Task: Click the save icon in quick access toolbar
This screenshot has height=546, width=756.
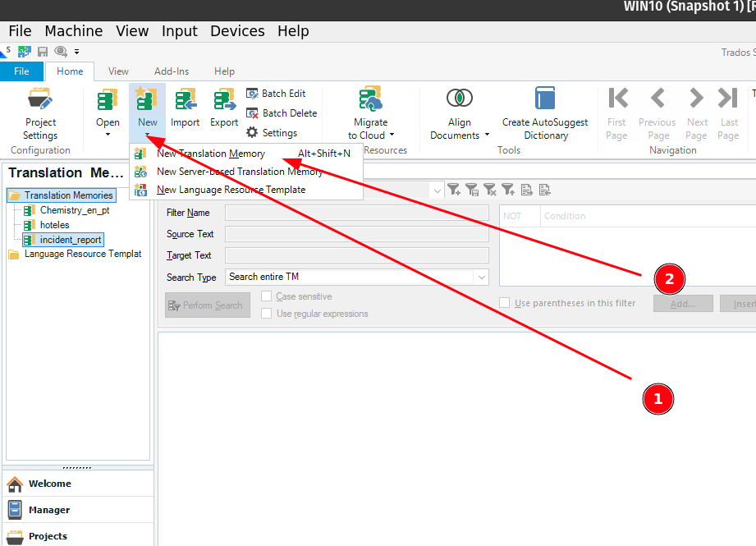Action: (x=43, y=51)
